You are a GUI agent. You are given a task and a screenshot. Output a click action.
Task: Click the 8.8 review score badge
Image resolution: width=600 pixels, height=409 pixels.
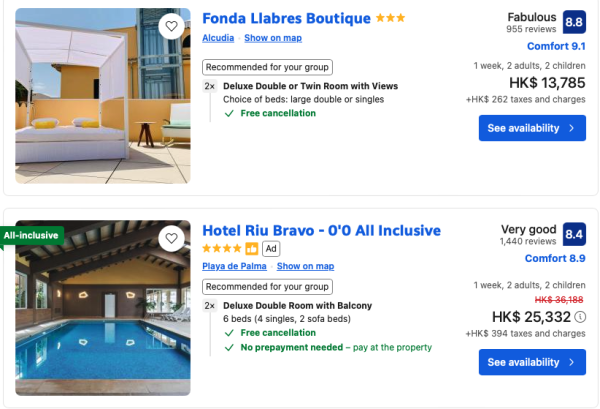574,22
